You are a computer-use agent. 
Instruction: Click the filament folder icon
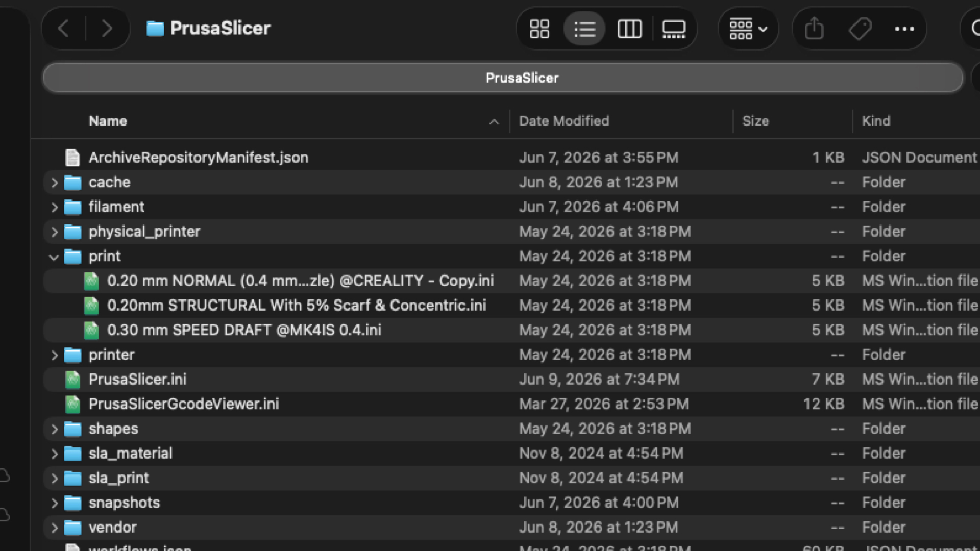pos(72,207)
